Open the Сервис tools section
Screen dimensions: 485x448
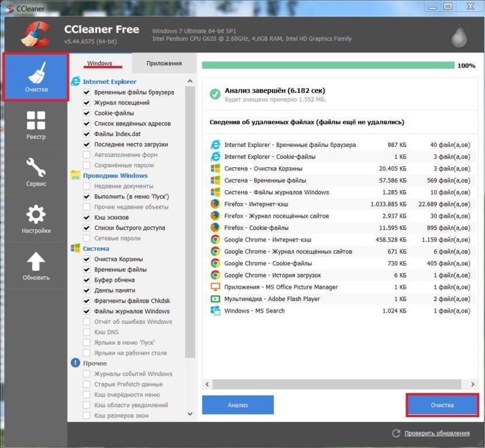click(36, 172)
